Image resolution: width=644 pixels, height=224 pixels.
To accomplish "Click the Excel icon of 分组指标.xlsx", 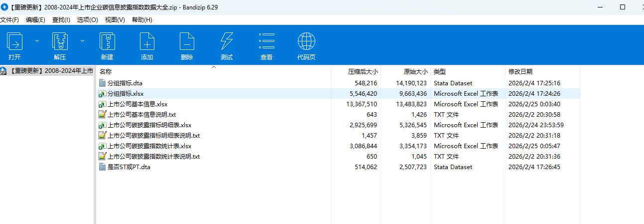I will tap(103, 93).
